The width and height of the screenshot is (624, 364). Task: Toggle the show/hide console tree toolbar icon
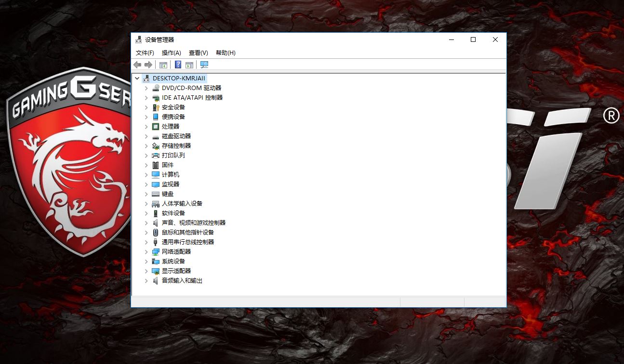(x=163, y=65)
